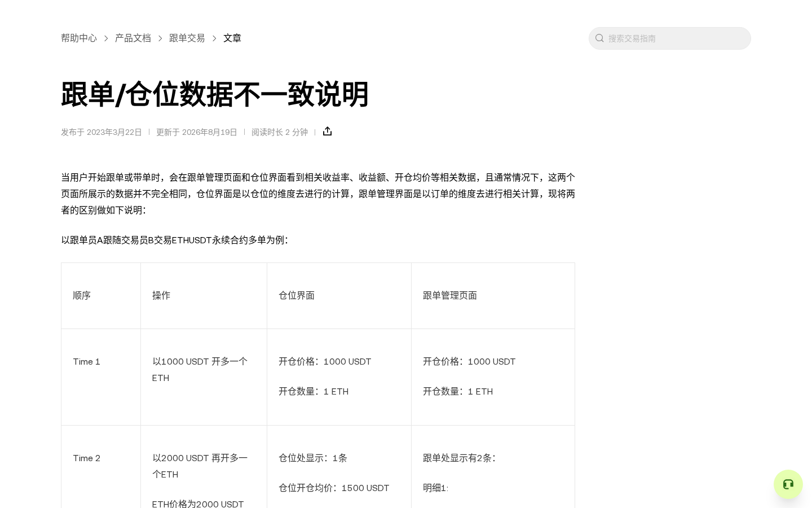812x508 pixels.
Task: Go to 帮助中心 breadcrumb link
Action: [x=79, y=38]
